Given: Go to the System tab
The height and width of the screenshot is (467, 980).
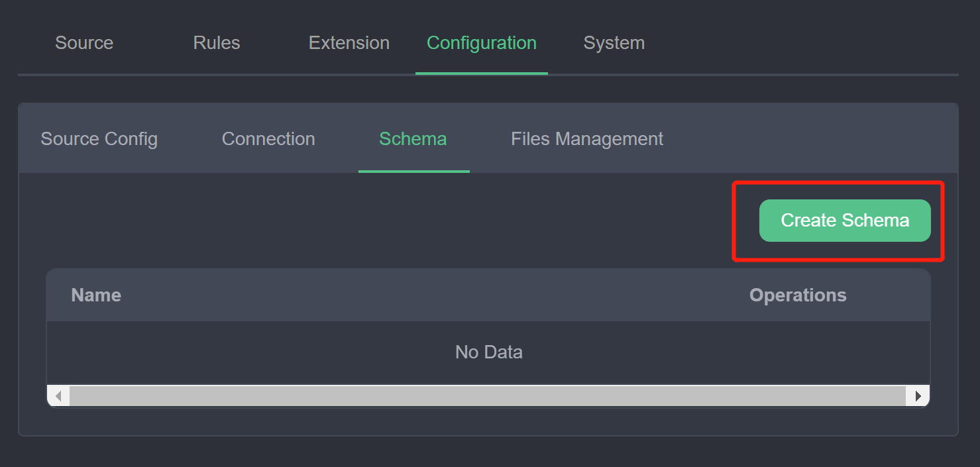Looking at the screenshot, I should pos(614,43).
